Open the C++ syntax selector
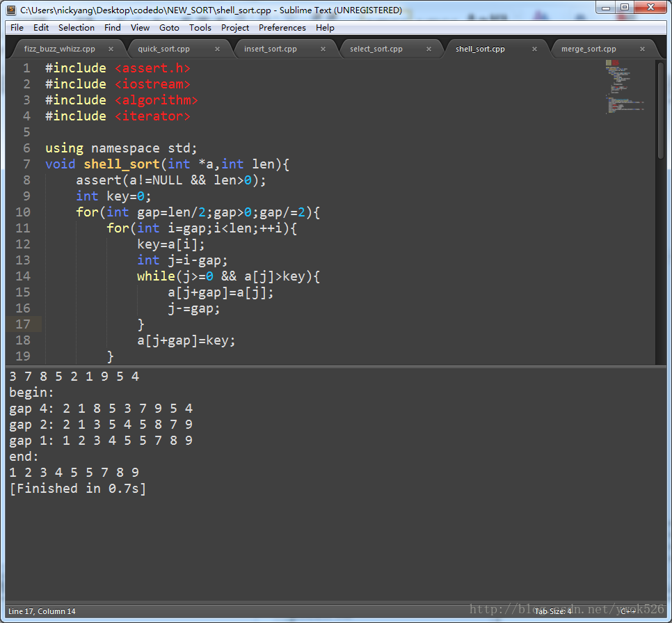 coord(628,611)
